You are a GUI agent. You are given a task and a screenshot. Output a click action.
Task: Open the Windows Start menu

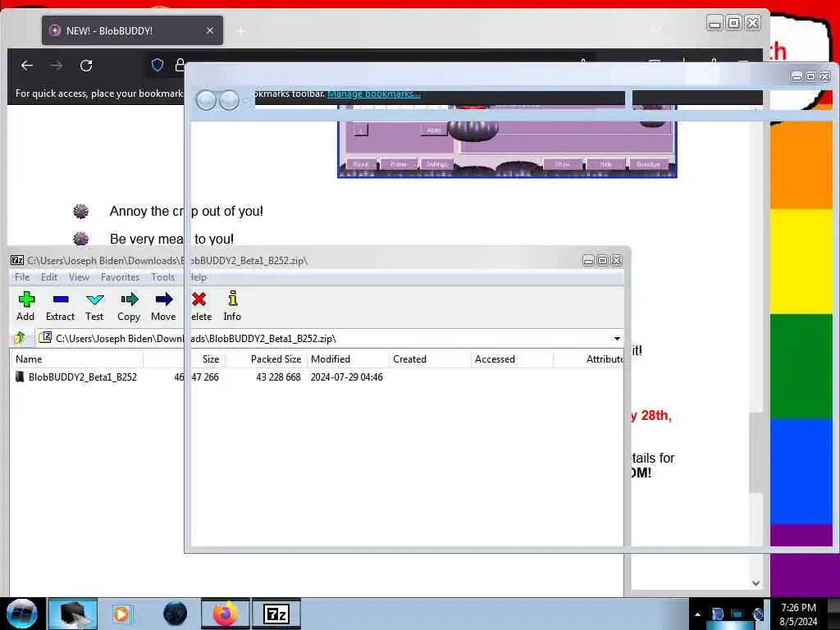[21, 614]
